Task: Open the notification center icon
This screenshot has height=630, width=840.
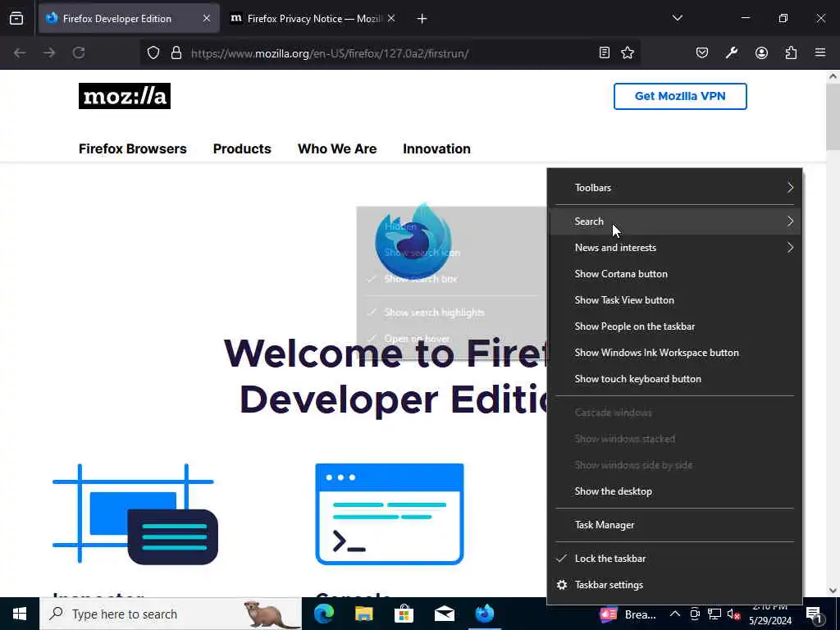Action: (x=815, y=614)
